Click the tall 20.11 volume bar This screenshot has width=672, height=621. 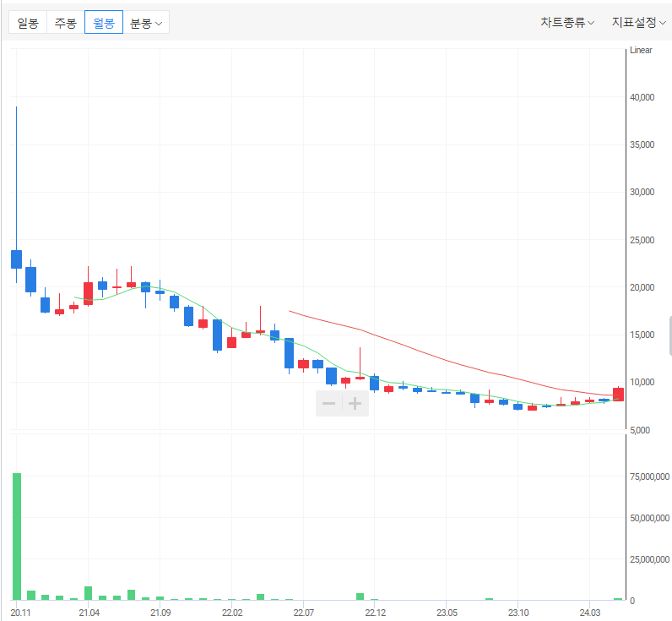click(17, 537)
